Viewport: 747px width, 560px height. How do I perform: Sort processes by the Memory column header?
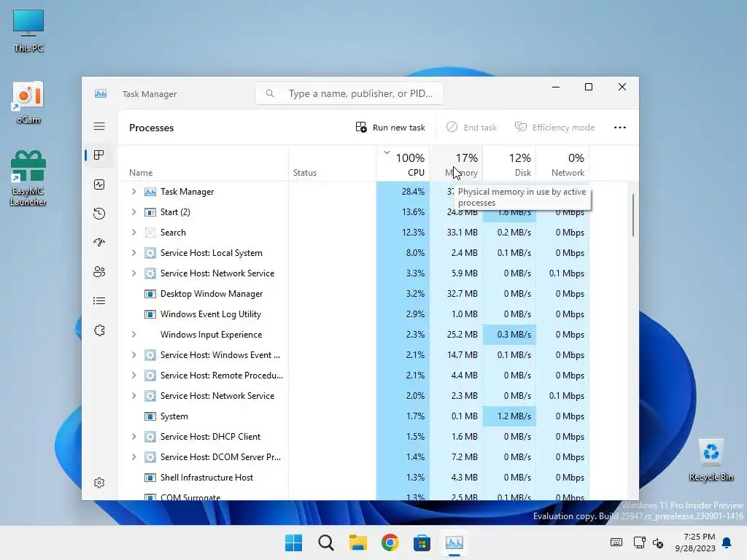[x=457, y=164]
